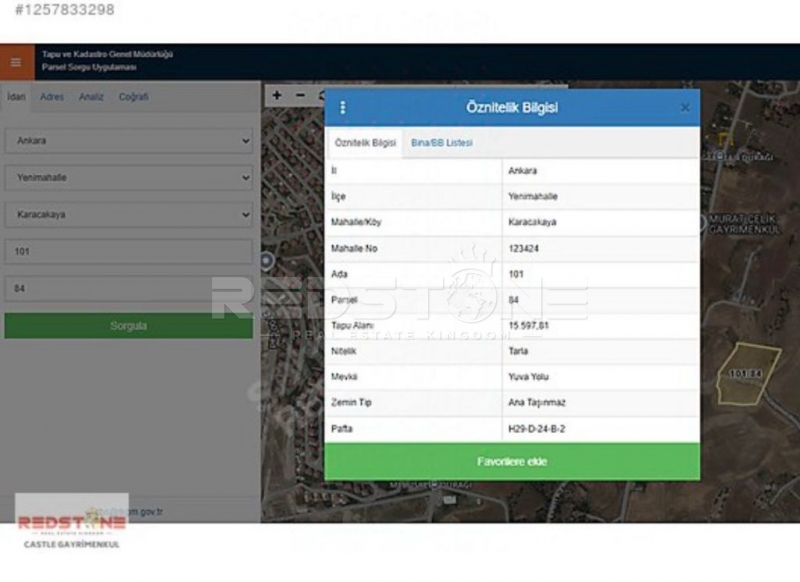Image resolution: width=800 pixels, height=582 pixels.
Task: Zoom in the map with plus
Action: [x=277, y=95]
